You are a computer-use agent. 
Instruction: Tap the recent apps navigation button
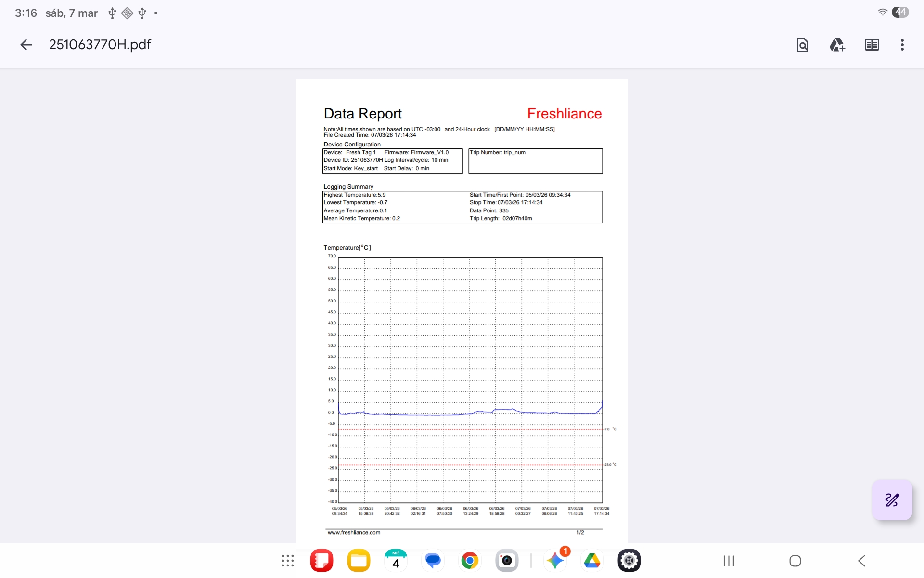729,561
